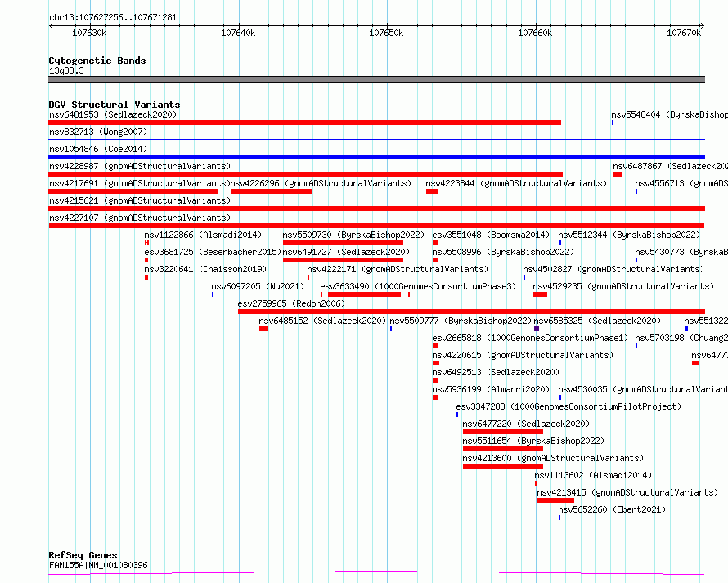Select nsv4223844 gnomADStructuralVariants label
This screenshot has height=583, width=728.
pyautogui.click(x=516, y=183)
